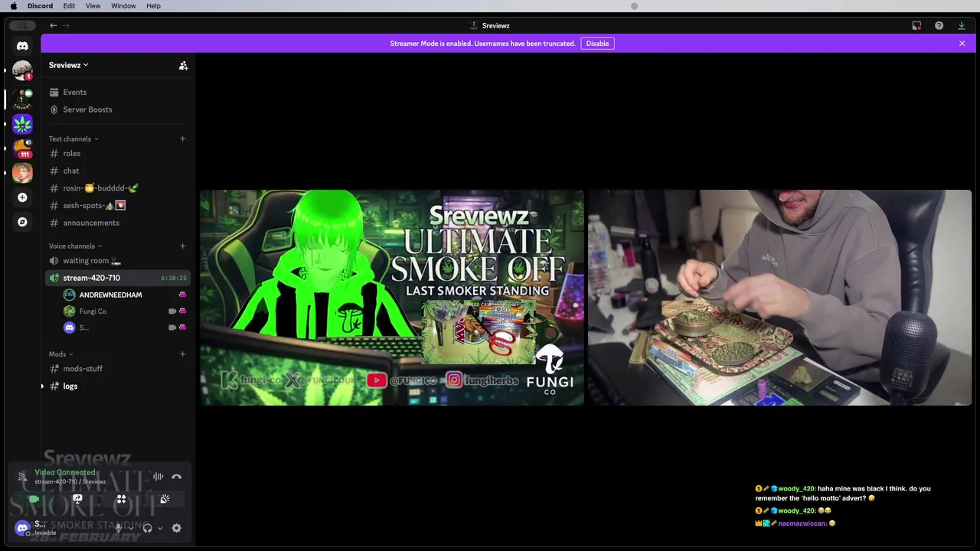Open the server icon with 1 notification badge

(22, 70)
